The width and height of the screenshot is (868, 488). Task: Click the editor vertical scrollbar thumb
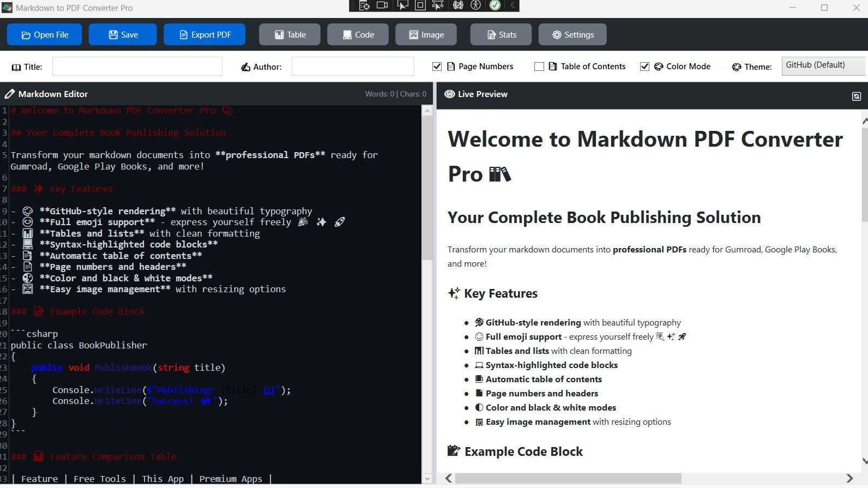click(427, 188)
